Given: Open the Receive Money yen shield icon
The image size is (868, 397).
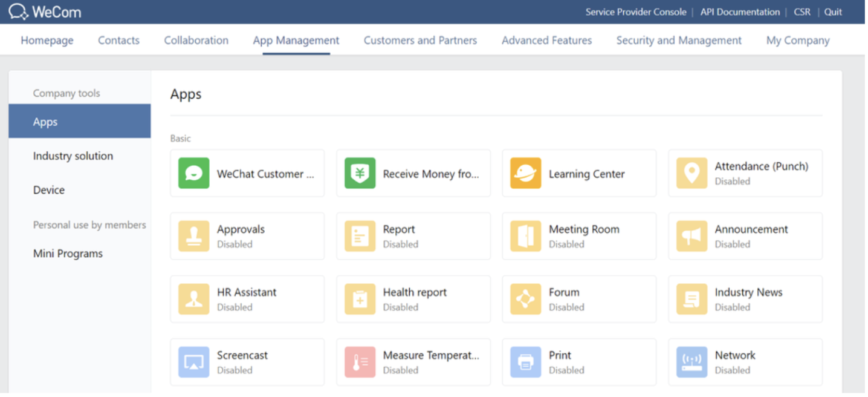Looking at the screenshot, I should click(x=360, y=174).
